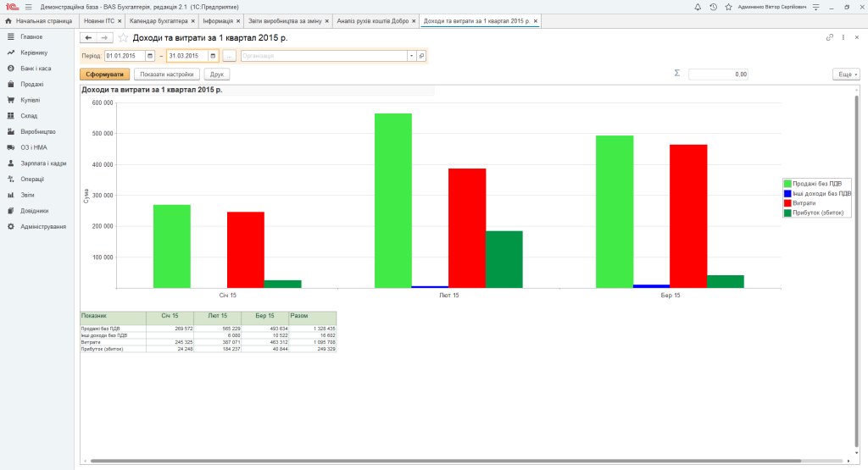Click Інші доходи без ПДВ legend swatch
The image size is (868, 470).
coord(787,194)
